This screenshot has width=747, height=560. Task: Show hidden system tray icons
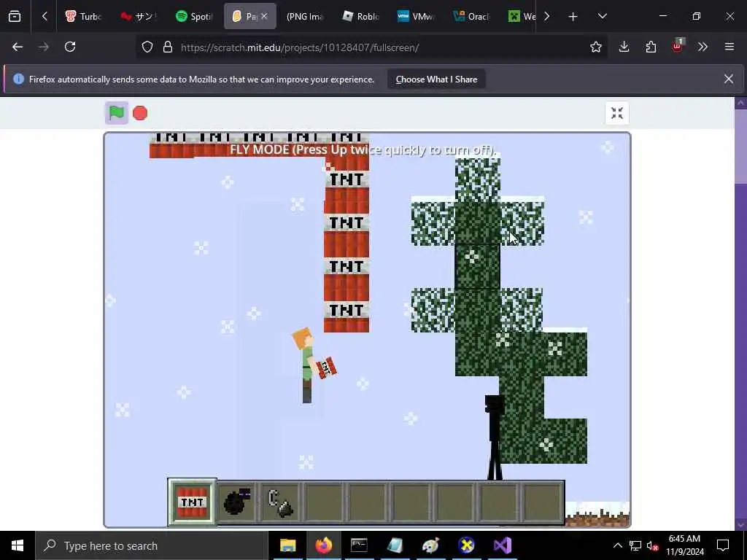[617, 545]
